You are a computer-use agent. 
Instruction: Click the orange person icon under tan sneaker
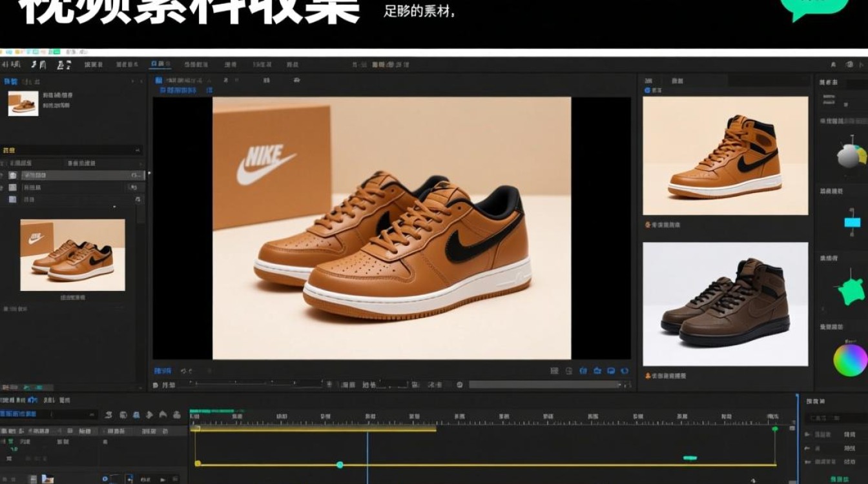647,225
